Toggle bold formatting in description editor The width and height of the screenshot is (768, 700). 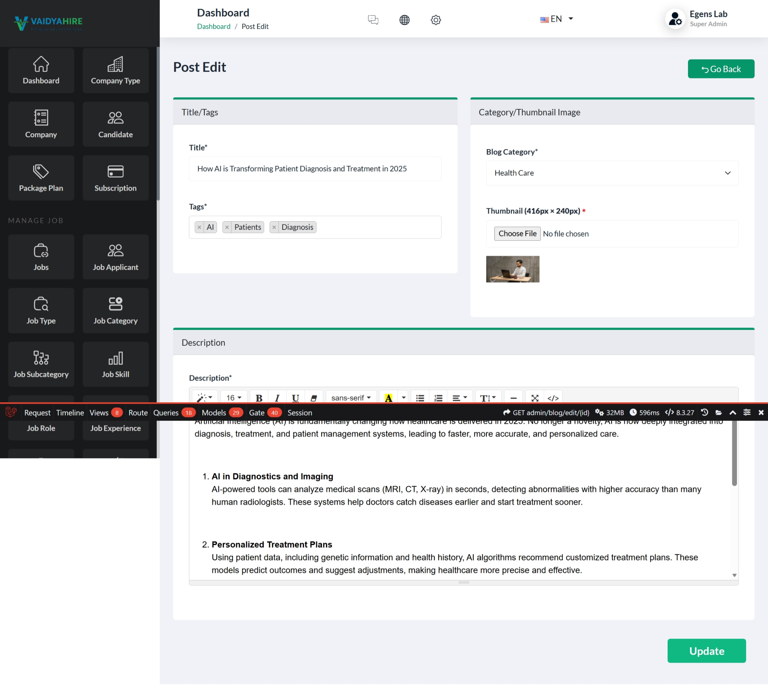(x=259, y=398)
